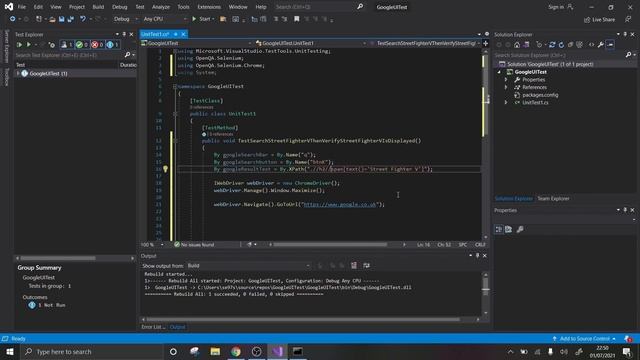
Task: Open the Show output from Build dropdown
Action: [248, 266]
